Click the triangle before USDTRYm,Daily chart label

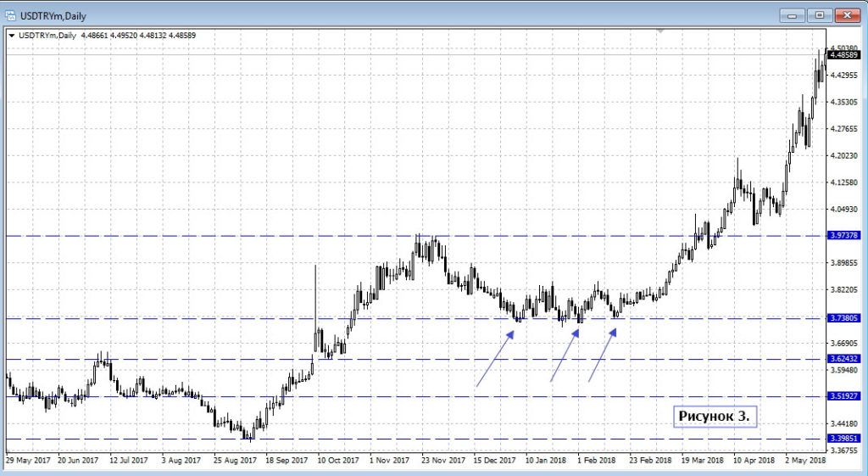(x=11, y=35)
